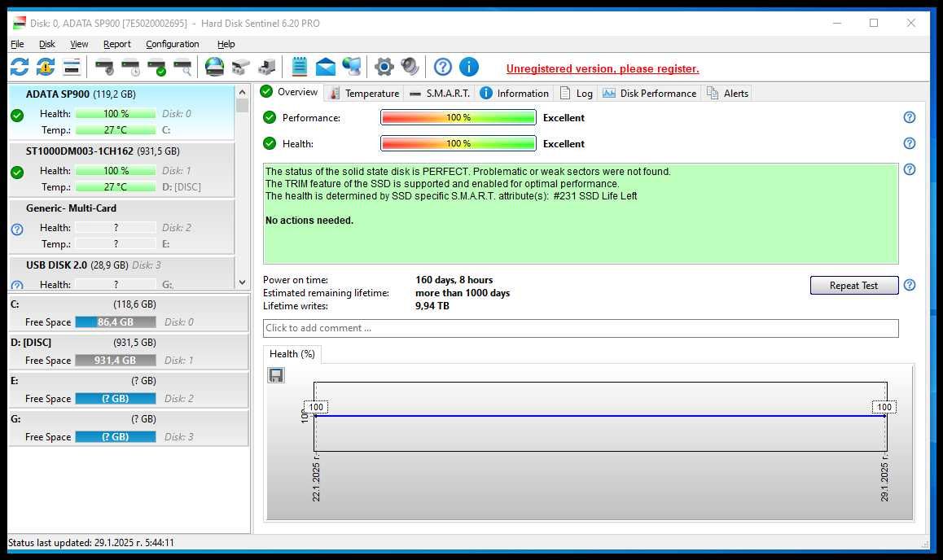
Task: Click the disk network-tree toolbar icon
Action: pyautogui.click(x=240, y=67)
